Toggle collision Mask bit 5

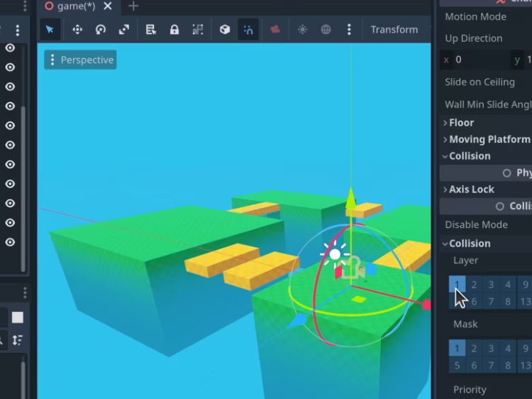click(x=457, y=365)
